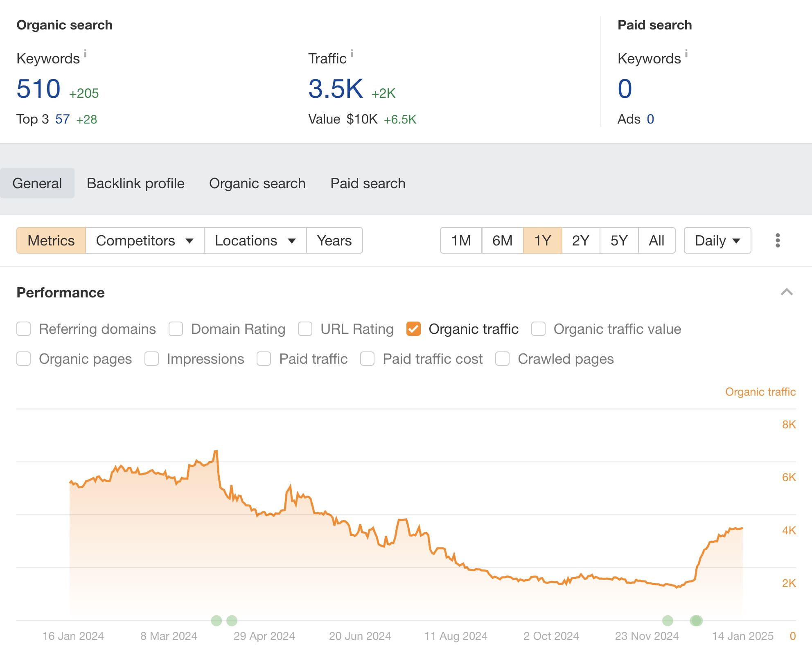Click green marker near late November 2024
This screenshot has width=812, height=655.
point(668,621)
